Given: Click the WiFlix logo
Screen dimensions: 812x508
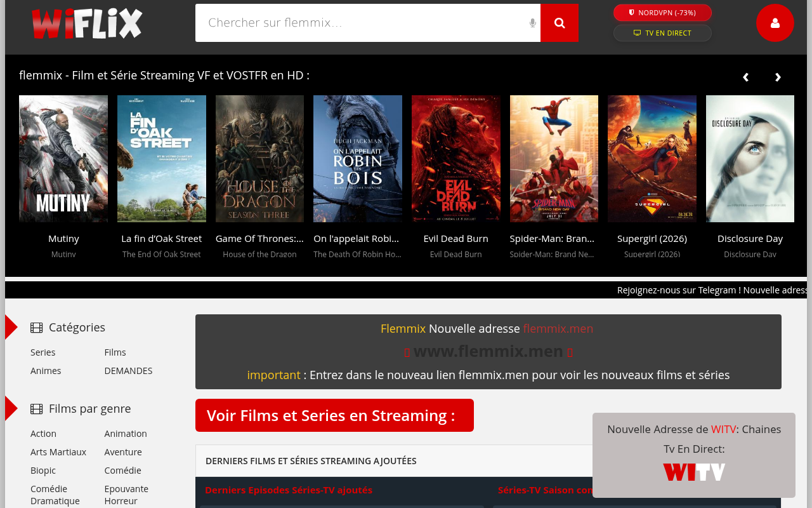Looking at the screenshot, I should click(x=87, y=23).
